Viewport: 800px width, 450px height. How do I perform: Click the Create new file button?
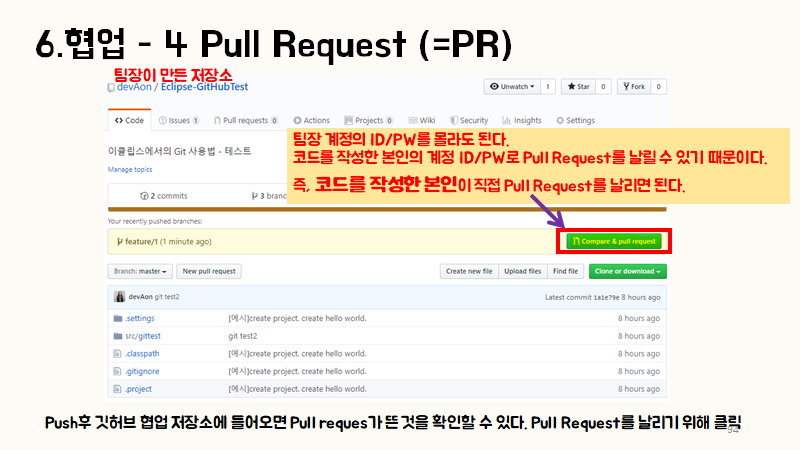click(x=469, y=271)
